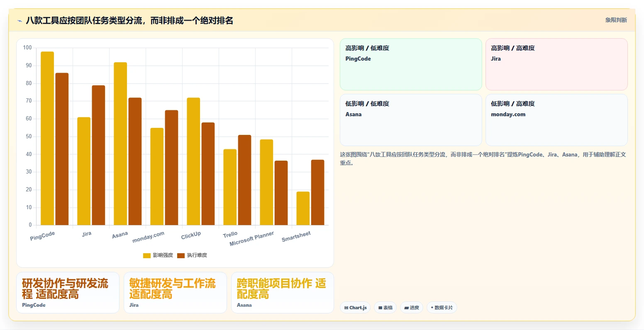Click the Smartsheet x-axis label

point(296,237)
